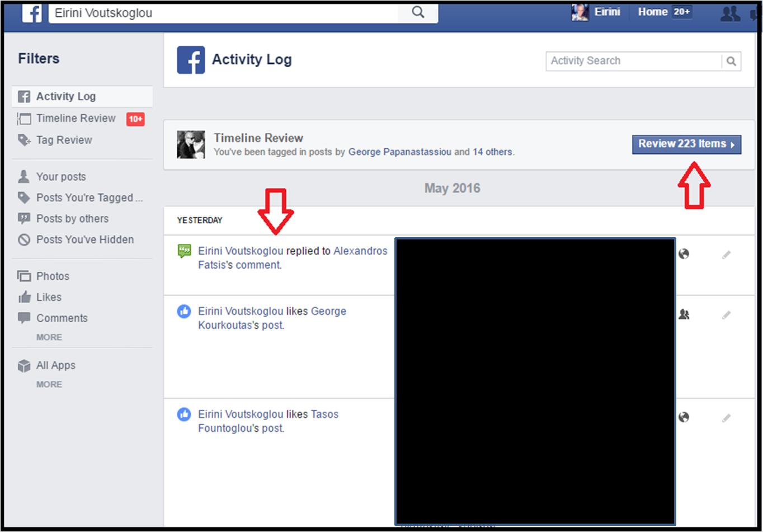Click the Posts by others icon
The width and height of the screenshot is (763, 532).
(23, 218)
